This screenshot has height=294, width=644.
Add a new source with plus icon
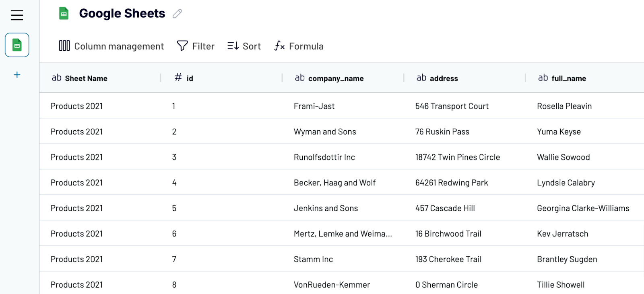17,75
